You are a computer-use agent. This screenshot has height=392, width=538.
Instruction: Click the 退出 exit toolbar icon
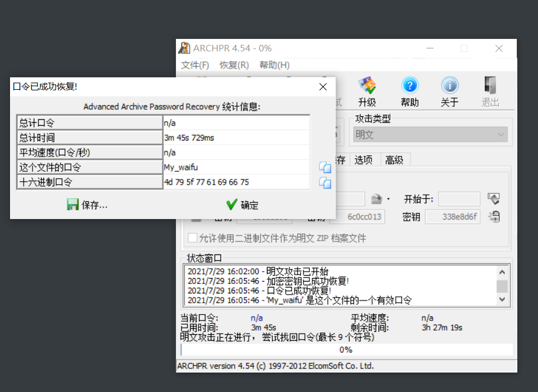click(490, 92)
